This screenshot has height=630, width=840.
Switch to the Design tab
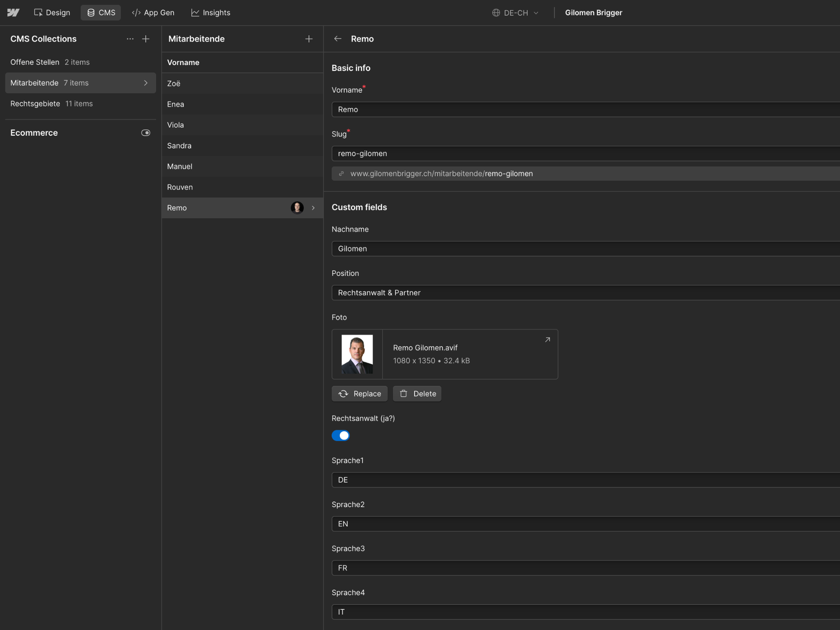[x=52, y=13]
